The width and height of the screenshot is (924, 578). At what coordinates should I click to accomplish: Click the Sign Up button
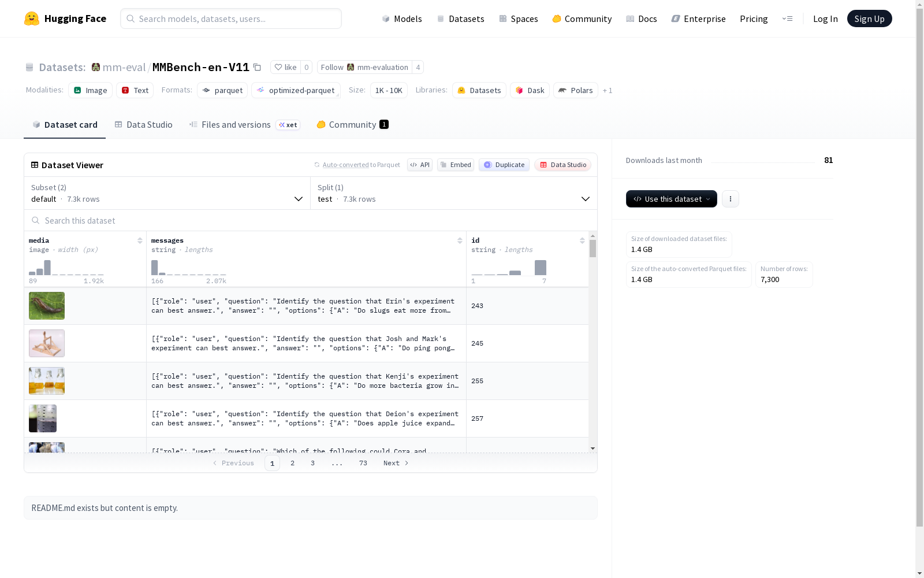[x=869, y=18]
